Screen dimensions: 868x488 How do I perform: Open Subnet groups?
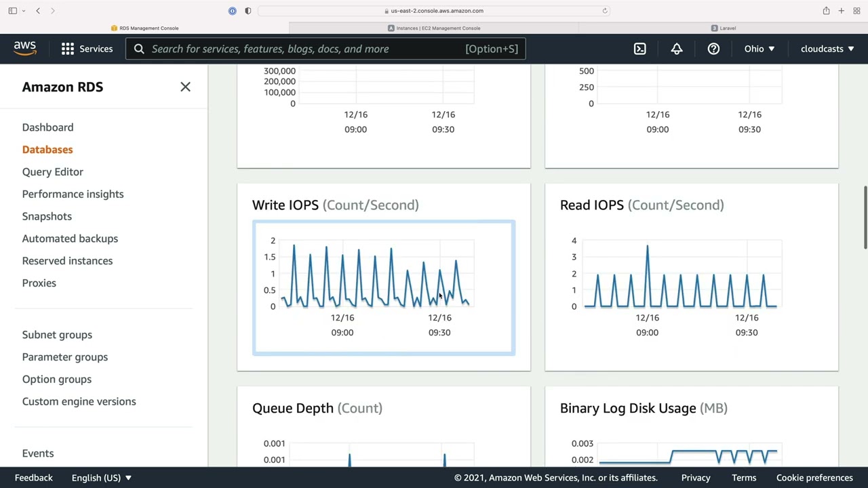(x=57, y=335)
